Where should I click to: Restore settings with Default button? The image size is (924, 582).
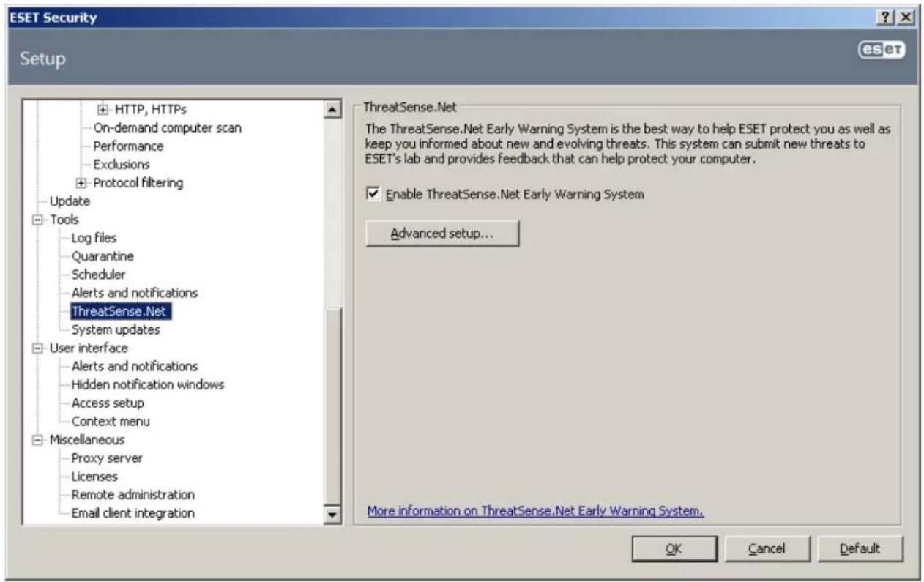(860, 548)
